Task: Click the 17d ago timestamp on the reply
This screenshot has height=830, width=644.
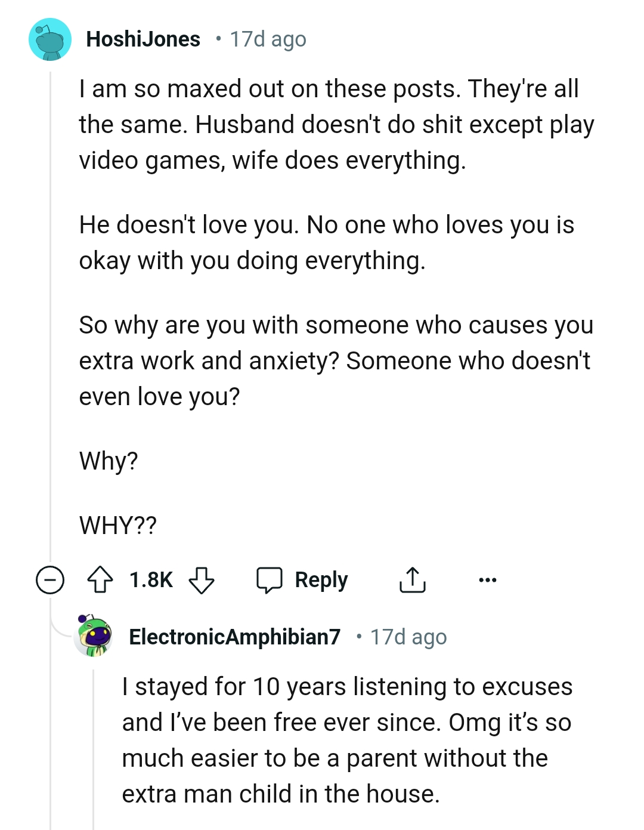Action: click(x=408, y=636)
